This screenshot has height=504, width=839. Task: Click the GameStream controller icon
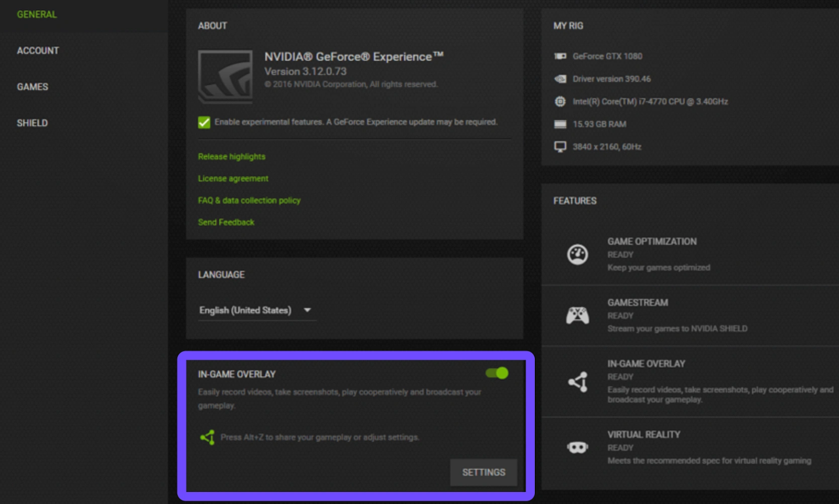pyautogui.click(x=577, y=315)
